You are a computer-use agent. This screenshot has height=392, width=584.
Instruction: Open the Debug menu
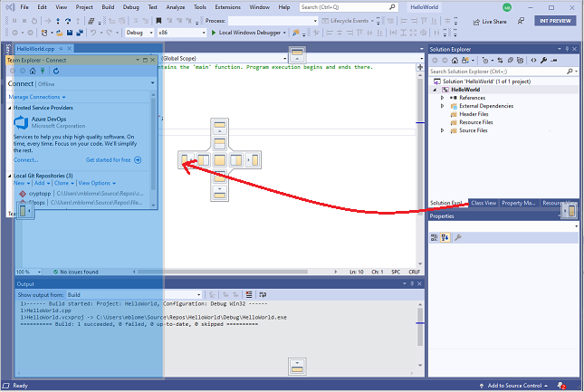coord(130,7)
